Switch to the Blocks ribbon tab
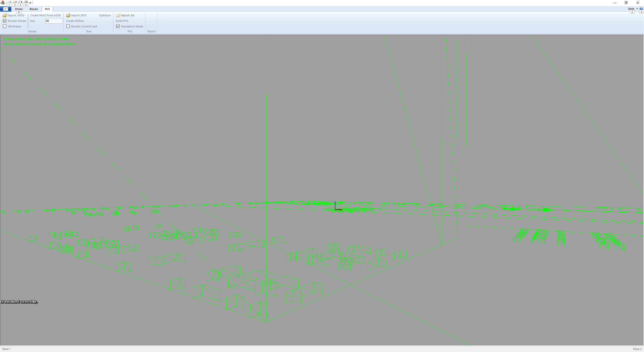 coord(34,9)
